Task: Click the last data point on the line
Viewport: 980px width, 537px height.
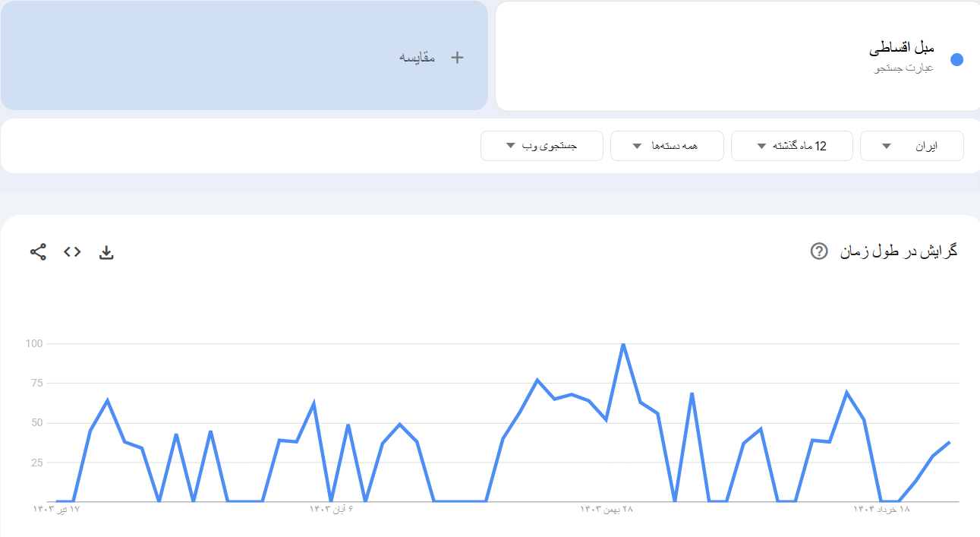Action: click(x=949, y=442)
